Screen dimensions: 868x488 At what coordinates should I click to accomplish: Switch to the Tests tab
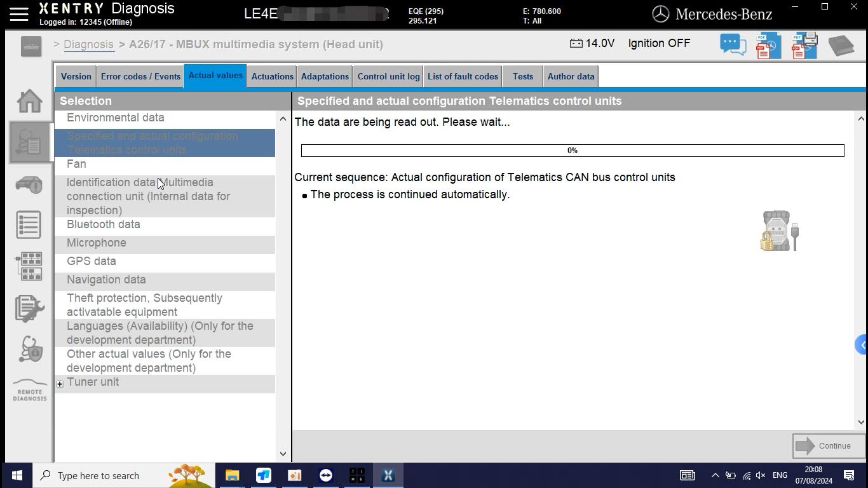click(523, 76)
